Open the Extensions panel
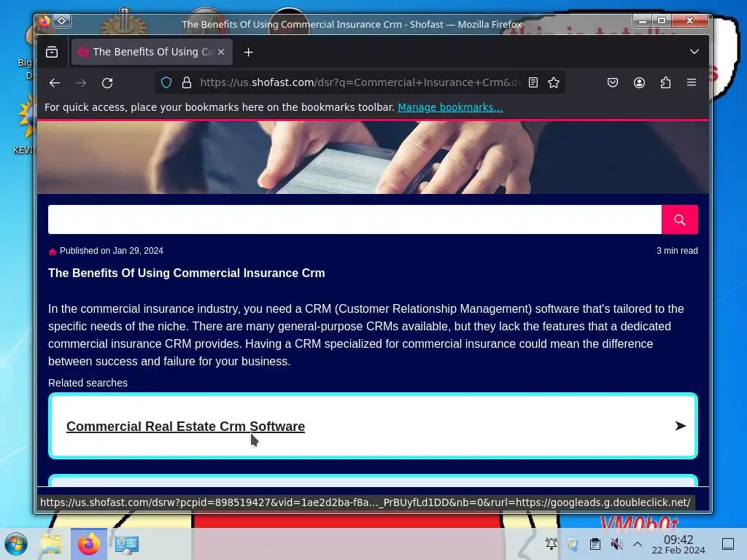 (x=665, y=82)
